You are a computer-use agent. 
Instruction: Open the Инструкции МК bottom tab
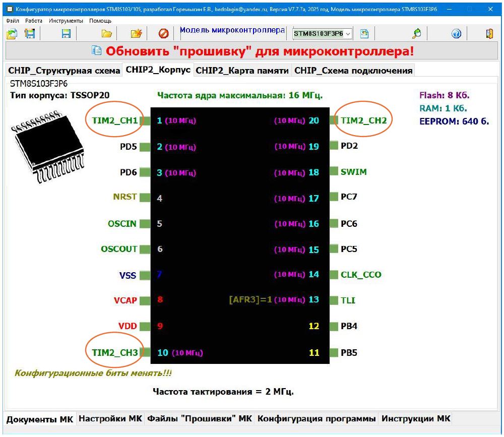pyautogui.click(x=416, y=418)
